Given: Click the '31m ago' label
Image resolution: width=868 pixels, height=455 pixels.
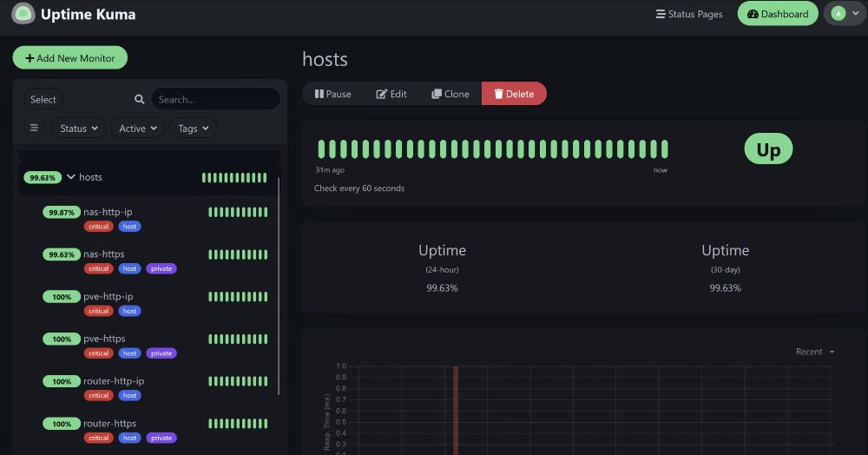Looking at the screenshot, I should click(x=330, y=170).
